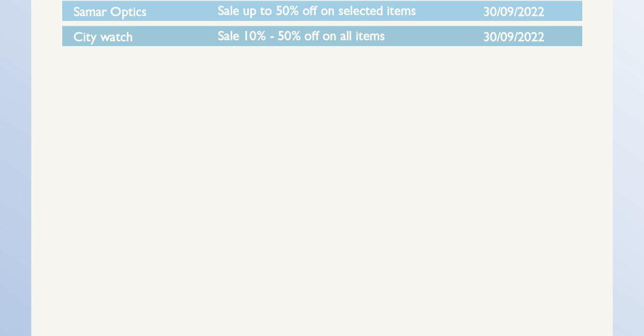
Task: Click the empty cream area below the table
Action: click(322, 188)
